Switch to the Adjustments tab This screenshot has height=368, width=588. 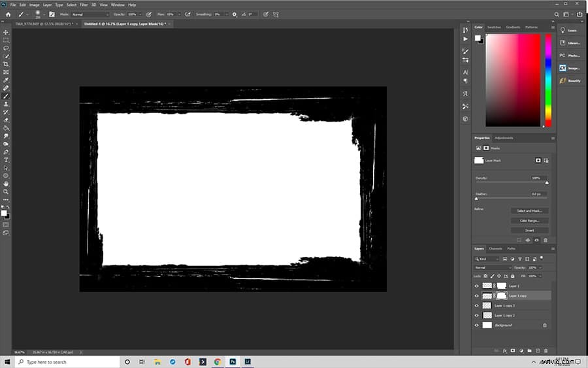click(504, 138)
